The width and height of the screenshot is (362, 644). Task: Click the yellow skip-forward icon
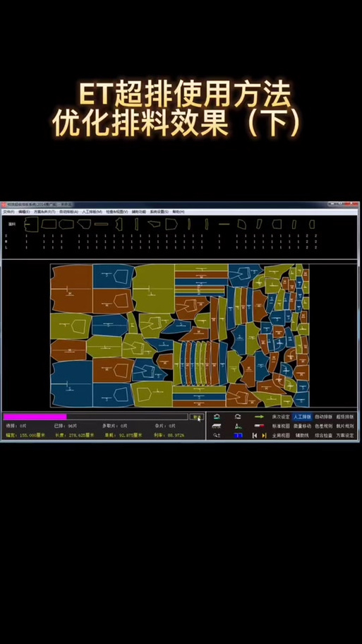[264, 436]
